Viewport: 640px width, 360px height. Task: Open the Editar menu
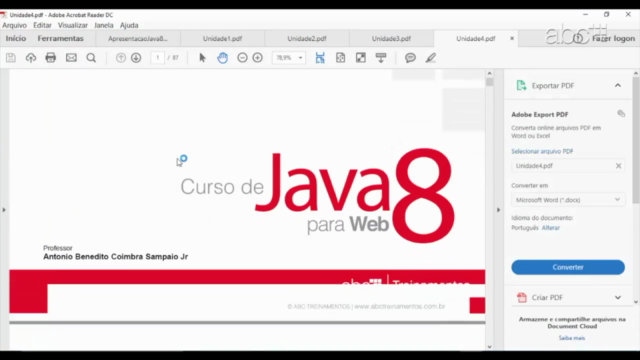pos(42,25)
